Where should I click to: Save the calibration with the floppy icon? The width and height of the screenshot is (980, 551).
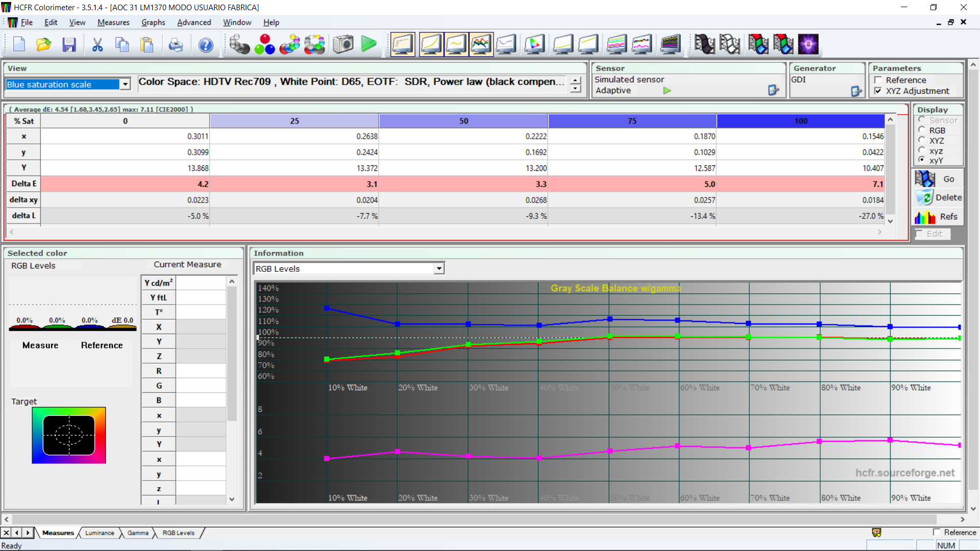coord(69,45)
